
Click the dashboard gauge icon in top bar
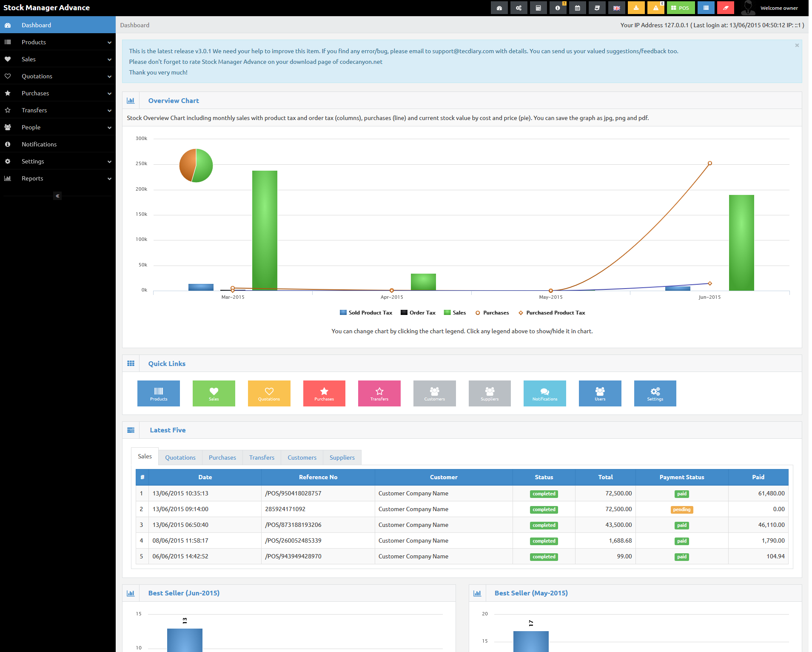coord(499,8)
